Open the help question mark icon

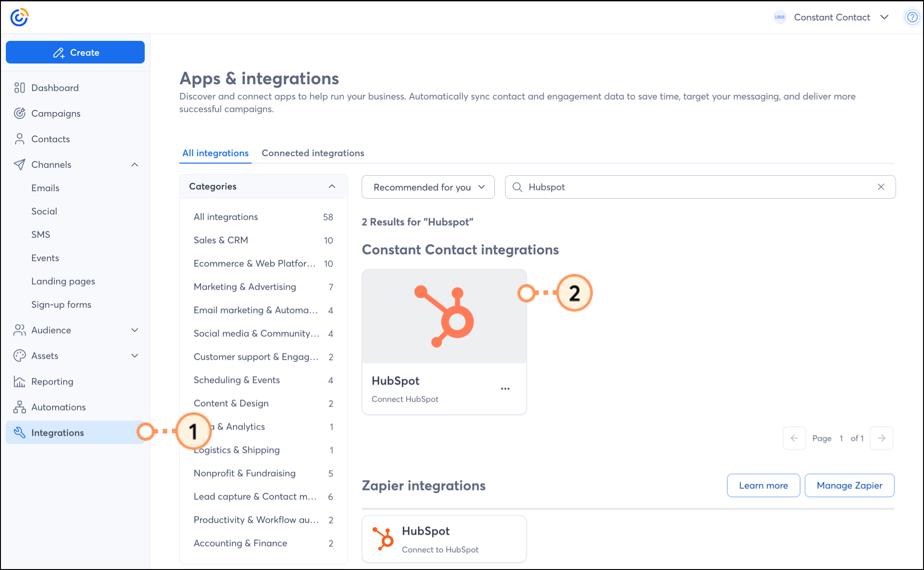[x=912, y=17]
